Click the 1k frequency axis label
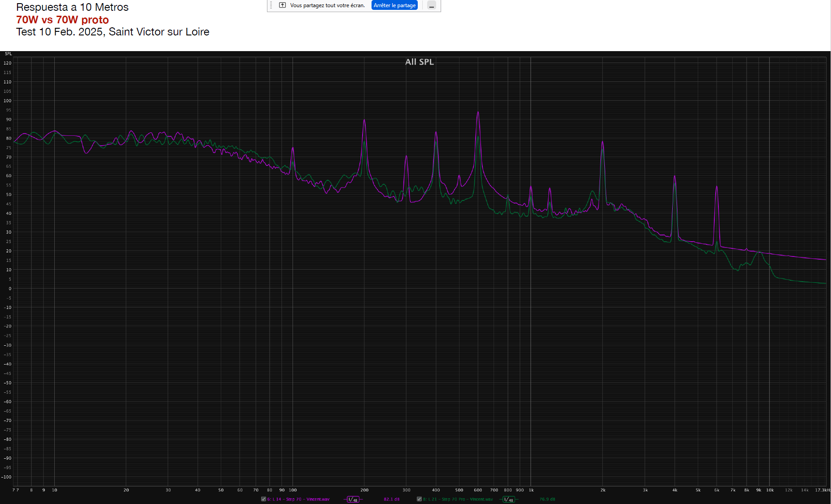This screenshot has height=504, width=831. [x=531, y=490]
